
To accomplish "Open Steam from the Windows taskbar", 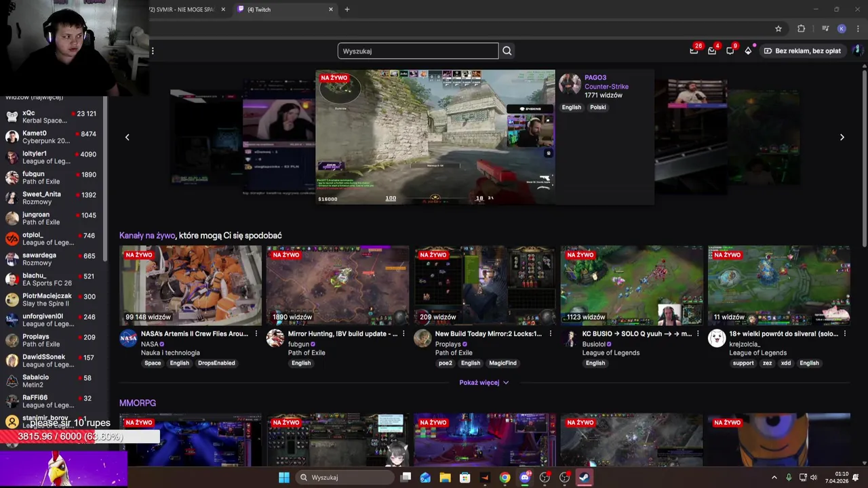I will (x=584, y=477).
